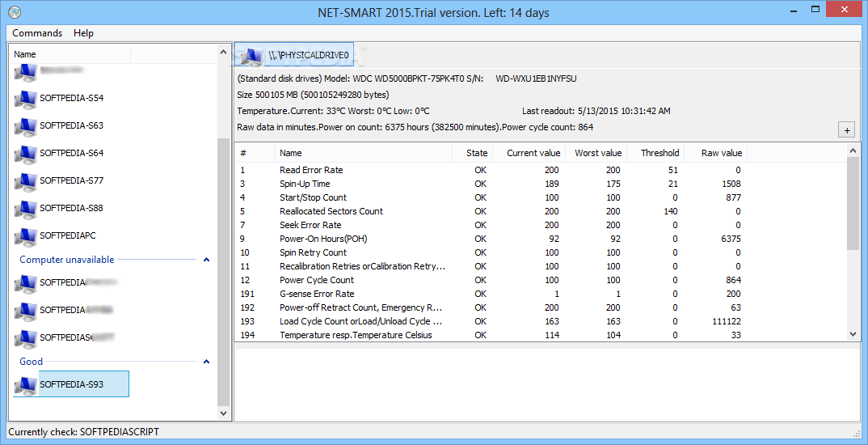This screenshot has height=445, width=868.
Task: Select computer SOFTPEDIA-S64 in list
Action: [x=71, y=153]
